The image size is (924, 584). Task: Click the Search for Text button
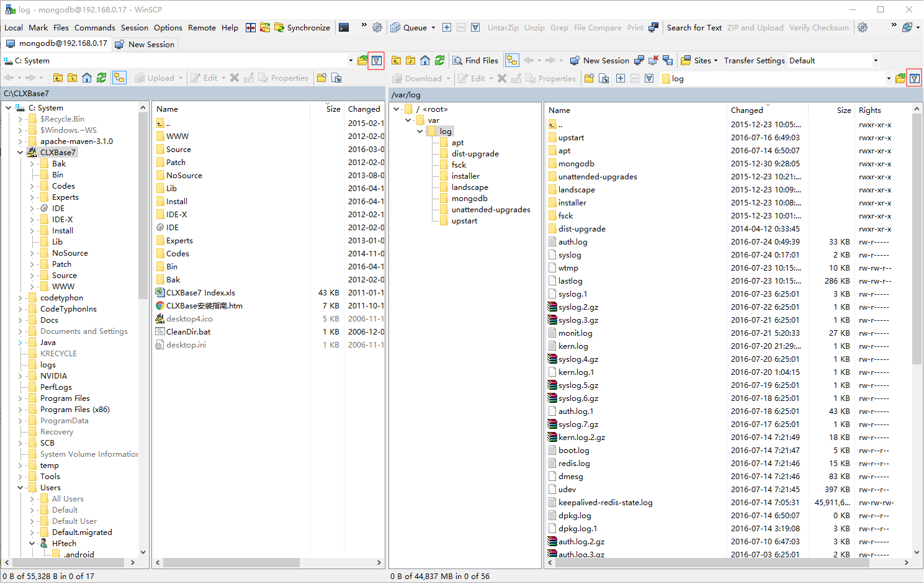694,28
